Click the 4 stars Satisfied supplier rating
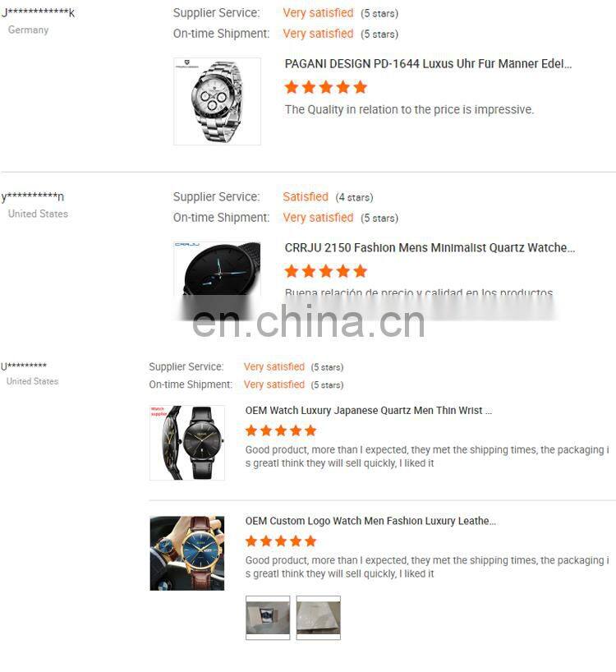 coord(328,197)
